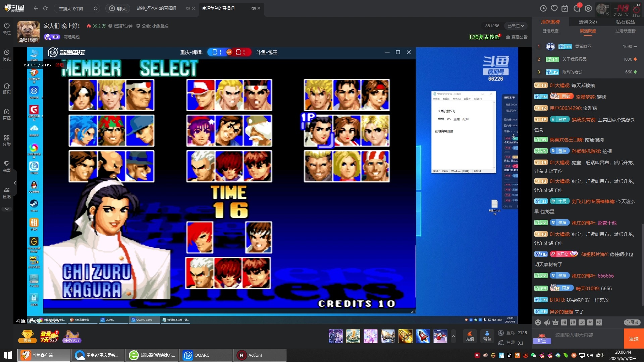This screenshot has width=644, height=362.
Task: Select the 钻石粉丝 tab
Action: [625, 22]
